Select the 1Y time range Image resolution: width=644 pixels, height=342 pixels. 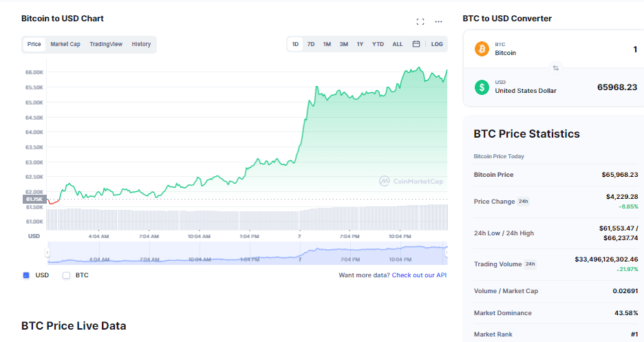(x=360, y=44)
